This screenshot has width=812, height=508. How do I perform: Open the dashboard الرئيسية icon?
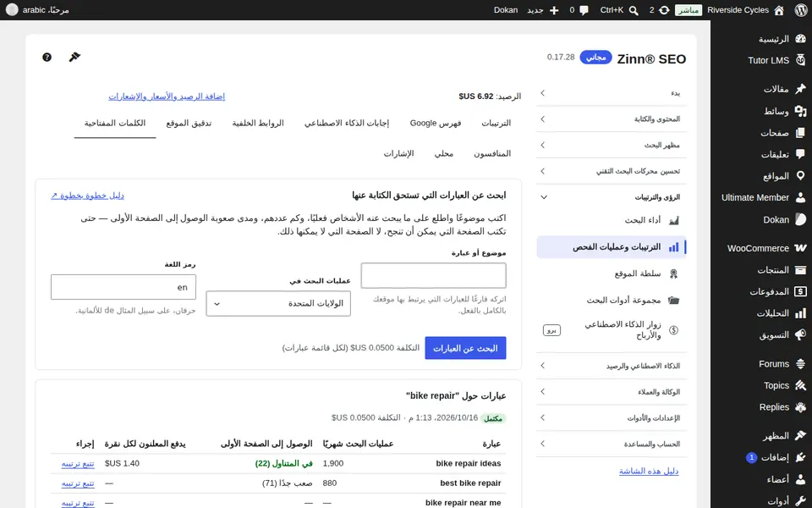coord(800,39)
